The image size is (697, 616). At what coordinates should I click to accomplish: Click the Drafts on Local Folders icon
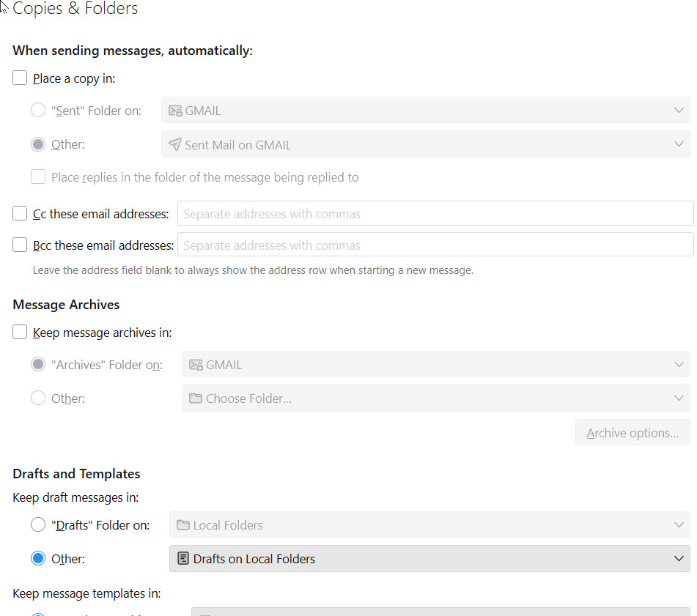point(183,559)
